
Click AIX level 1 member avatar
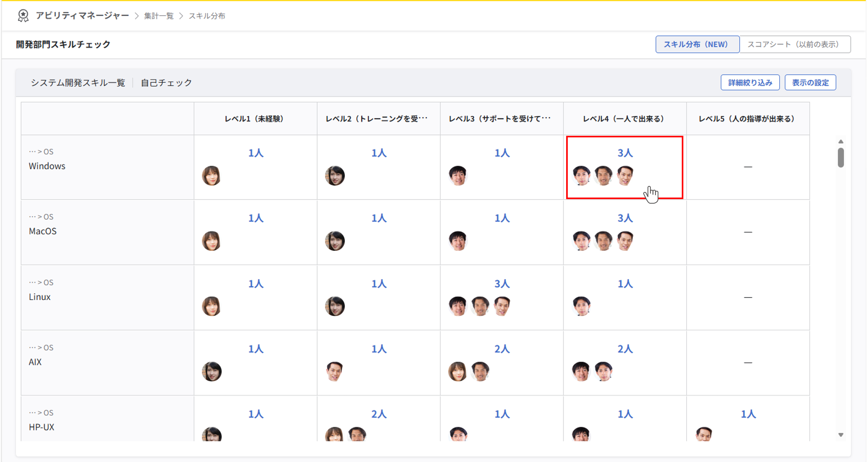(x=212, y=372)
